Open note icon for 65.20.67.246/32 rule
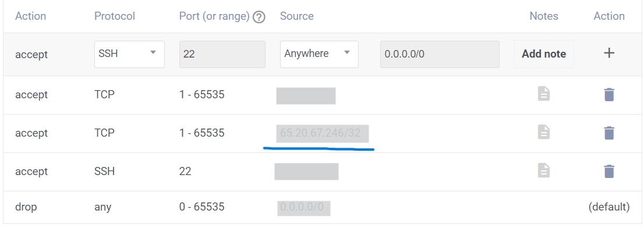The width and height of the screenshot is (644, 228). [x=544, y=132]
